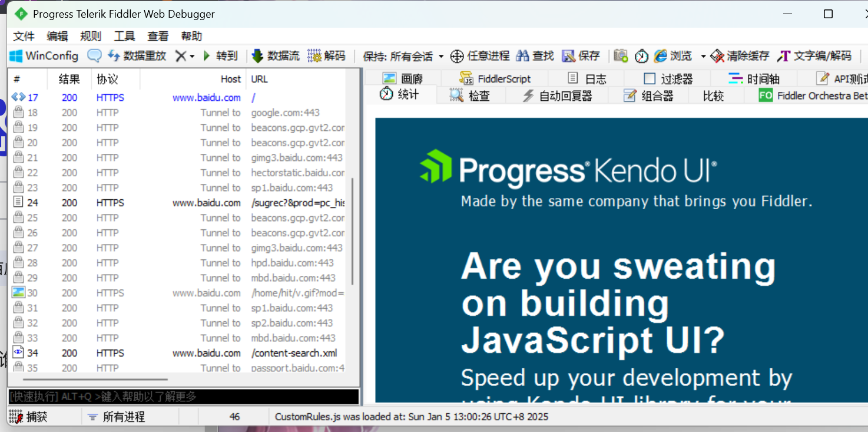Open the 帮助 menu
The image size is (868, 432).
click(x=191, y=37)
